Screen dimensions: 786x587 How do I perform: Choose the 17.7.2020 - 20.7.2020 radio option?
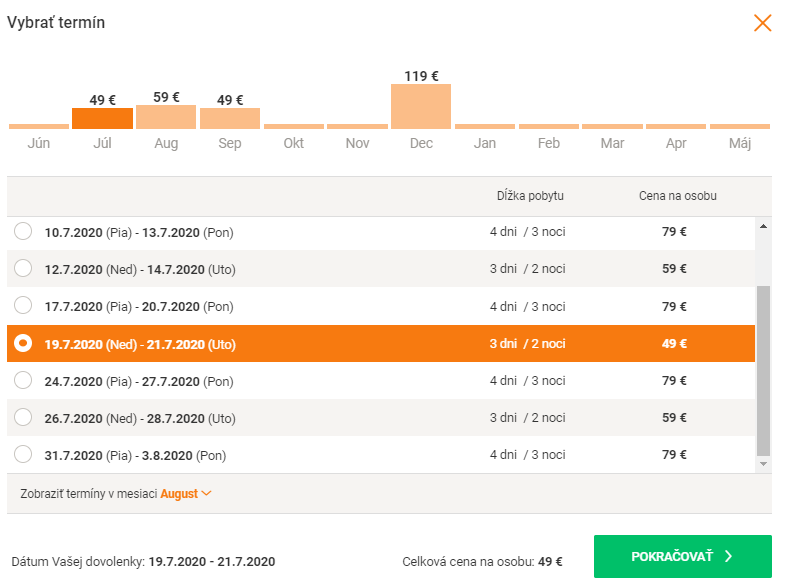click(23, 305)
